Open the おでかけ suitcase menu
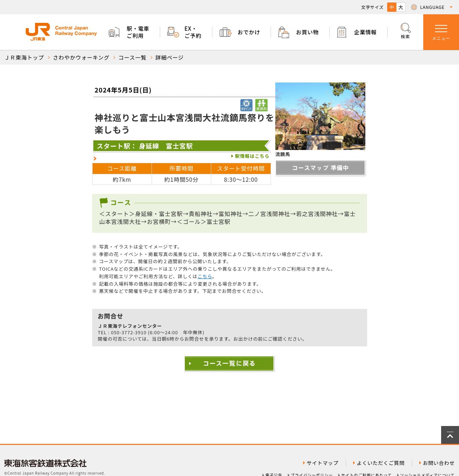 (240, 32)
